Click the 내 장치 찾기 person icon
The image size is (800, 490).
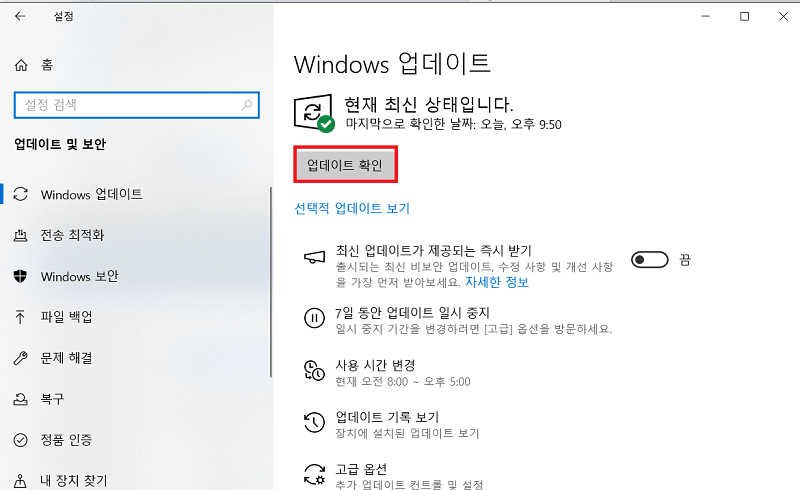click(x=20, y=481)
